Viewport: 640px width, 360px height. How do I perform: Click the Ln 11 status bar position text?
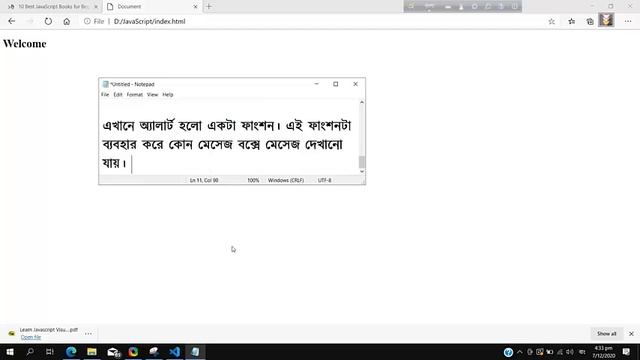[204, 180]
